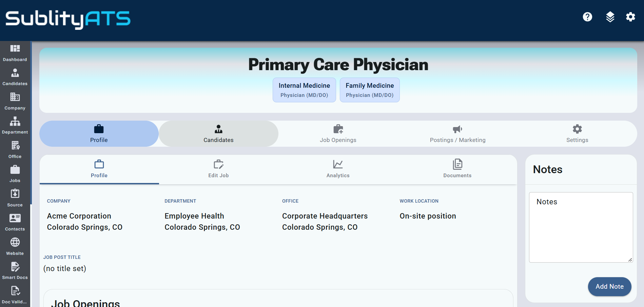Screen dimensions: 644x307
Task: Switch to the main Candidates tab
Action: tap(218, 134)
